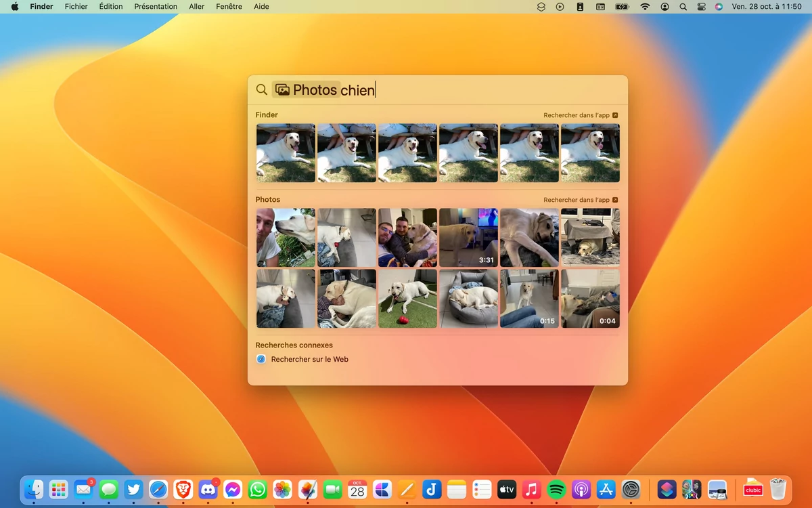The height and width of the screenshot is (508, 812).
Task: Launch Safari from the Dock
Action: coord(158,489)
